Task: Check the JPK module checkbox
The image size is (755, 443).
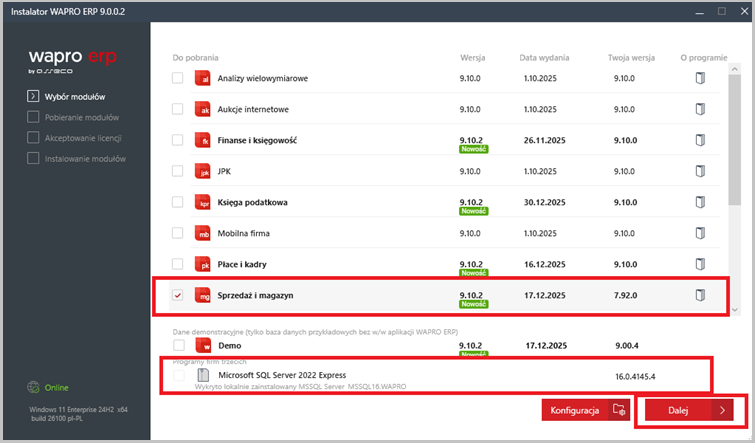Action: click(177, 171)
